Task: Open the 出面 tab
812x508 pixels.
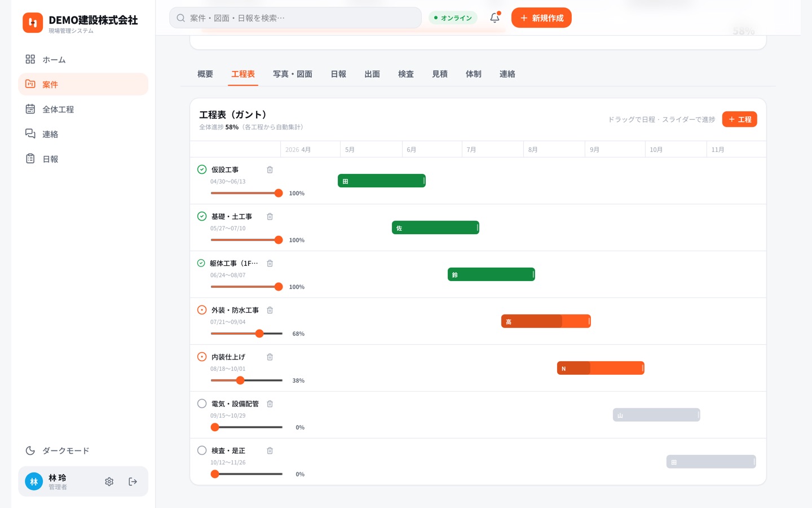Action: pos(372,74)
